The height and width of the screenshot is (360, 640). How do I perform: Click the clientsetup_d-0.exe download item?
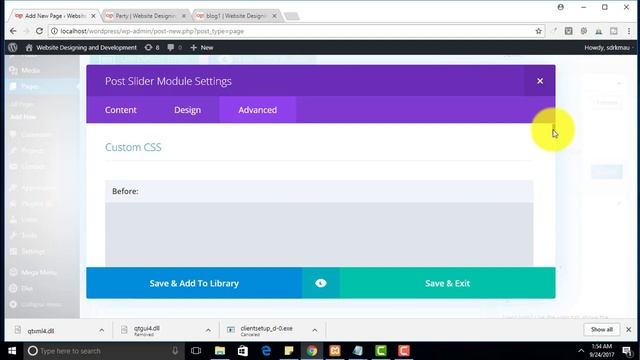tap(267, 330)
